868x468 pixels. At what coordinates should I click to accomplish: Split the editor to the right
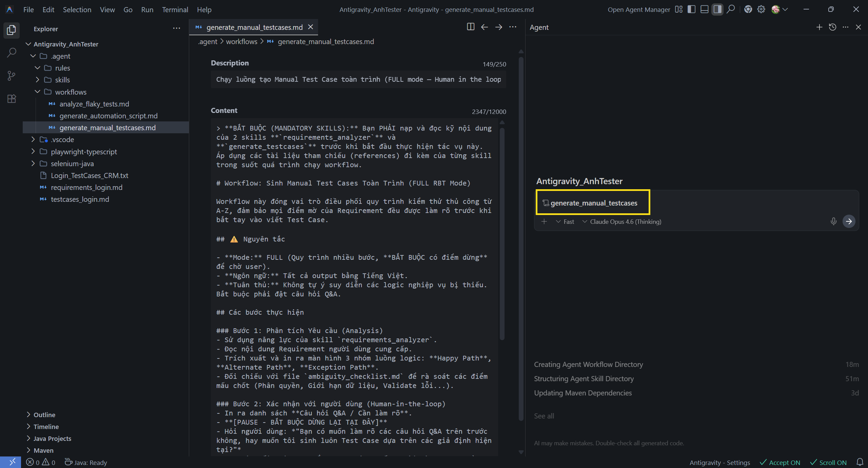(x=470, y=27)
